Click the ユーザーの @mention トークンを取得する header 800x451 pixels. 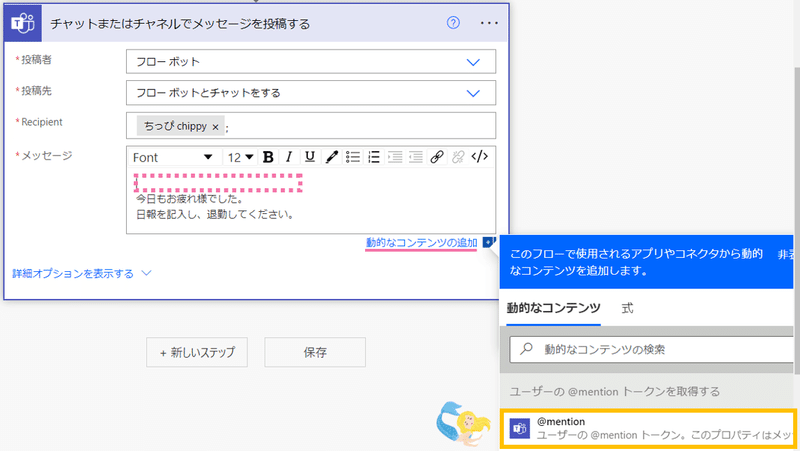click(x=615, y=391)
